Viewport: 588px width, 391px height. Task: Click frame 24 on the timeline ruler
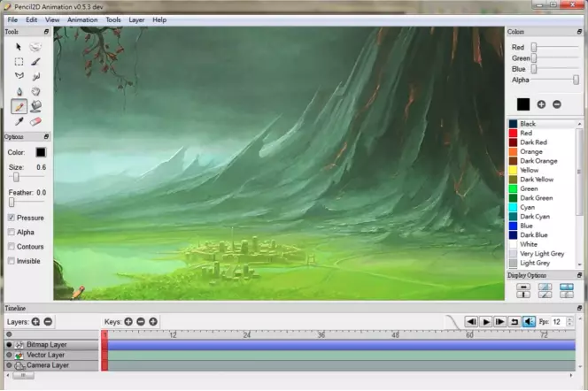(246, 334)
